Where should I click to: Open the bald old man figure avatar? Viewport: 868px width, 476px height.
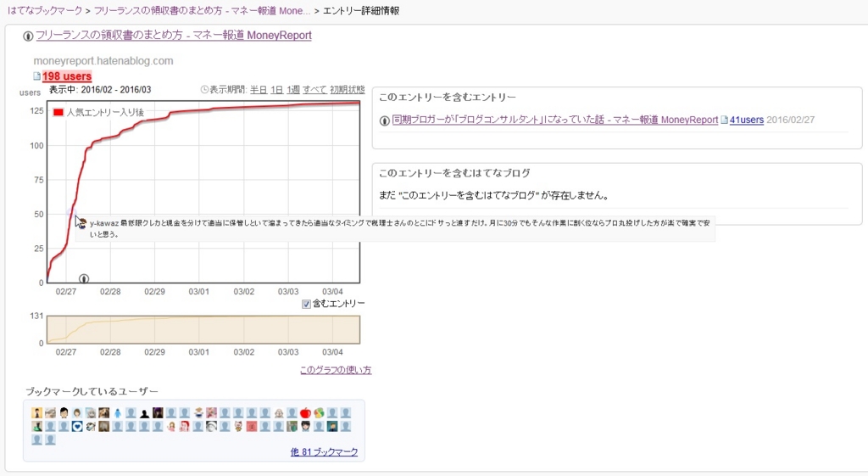[278, 413]
